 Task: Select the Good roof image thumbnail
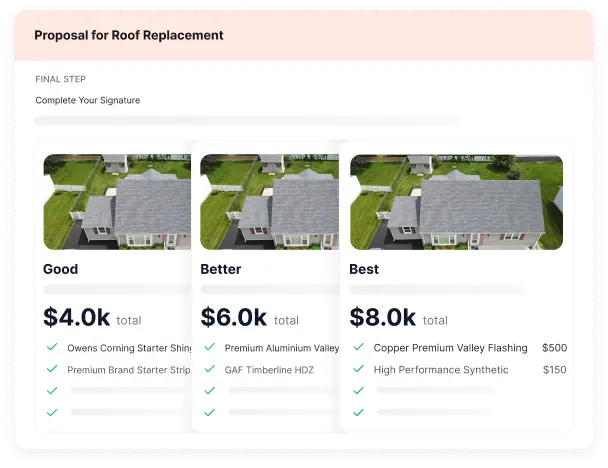pyautogui.click(x=116, y=202)
